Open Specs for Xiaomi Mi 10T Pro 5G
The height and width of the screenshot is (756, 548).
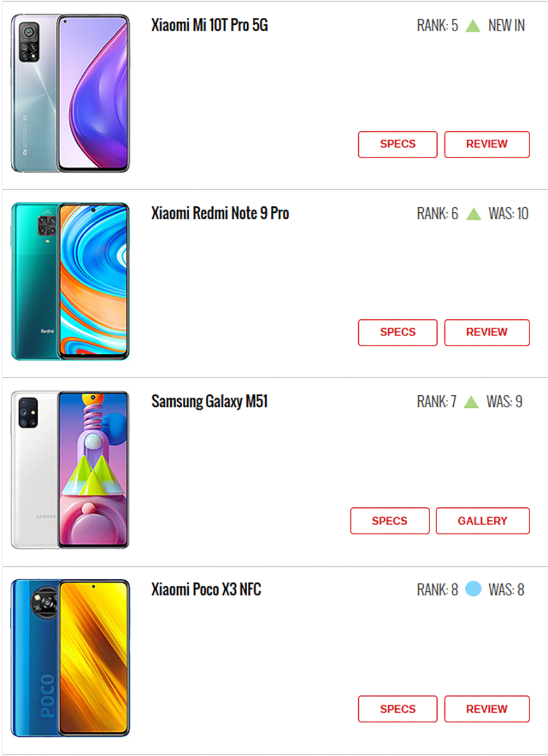[x=398, y=144]
